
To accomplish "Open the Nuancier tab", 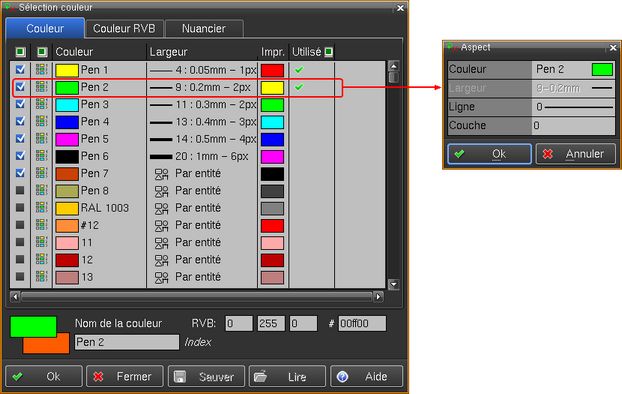I will (204, 29).
